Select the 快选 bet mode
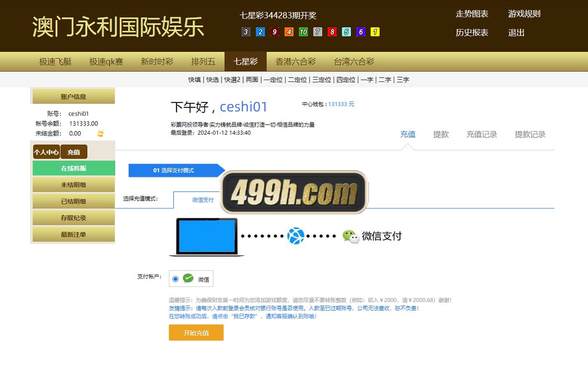 (x=213, y=80)
